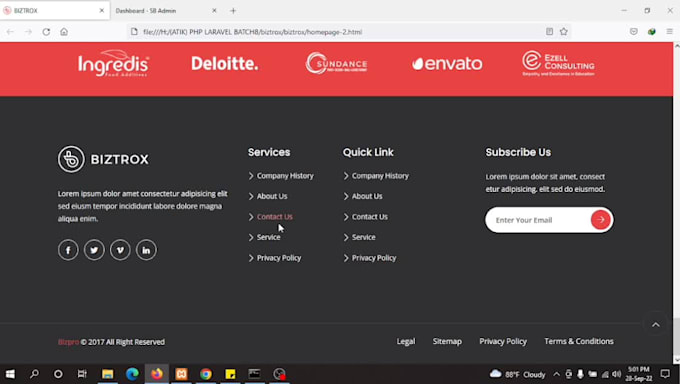Open File Explorer from taskbar
Viewport: 680px width, 384px height.
(x=108, y=374)
